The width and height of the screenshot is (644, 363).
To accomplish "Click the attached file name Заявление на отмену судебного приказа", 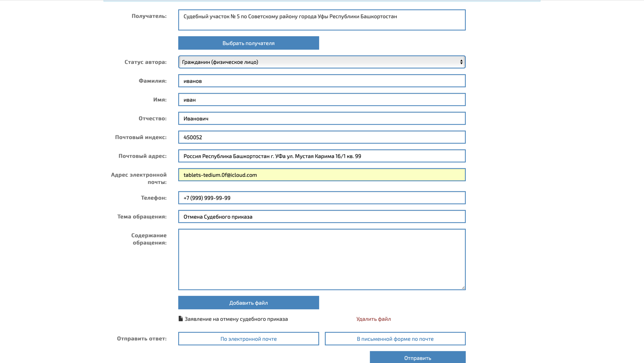I will (236, 319).
